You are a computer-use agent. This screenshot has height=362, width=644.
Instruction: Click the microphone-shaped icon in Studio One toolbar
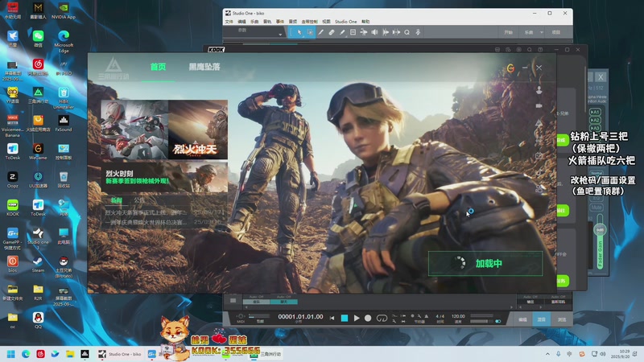pos(418,32)
